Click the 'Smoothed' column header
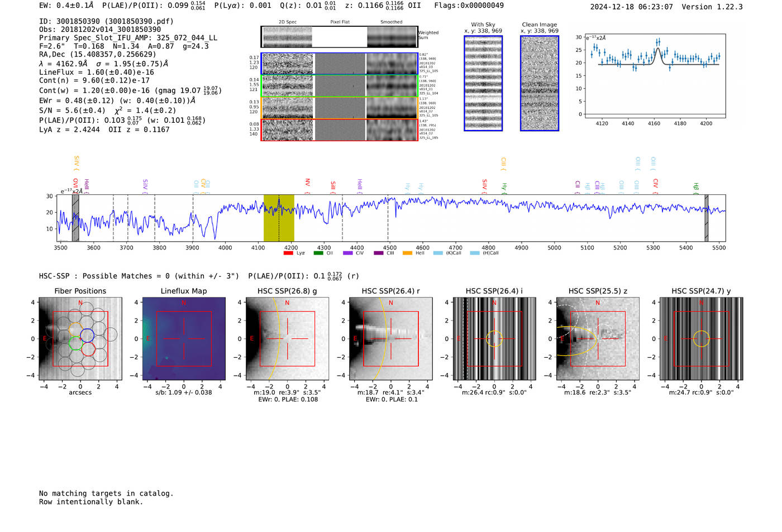This screenshot has width=782, height=532. (x=392, y=22)
